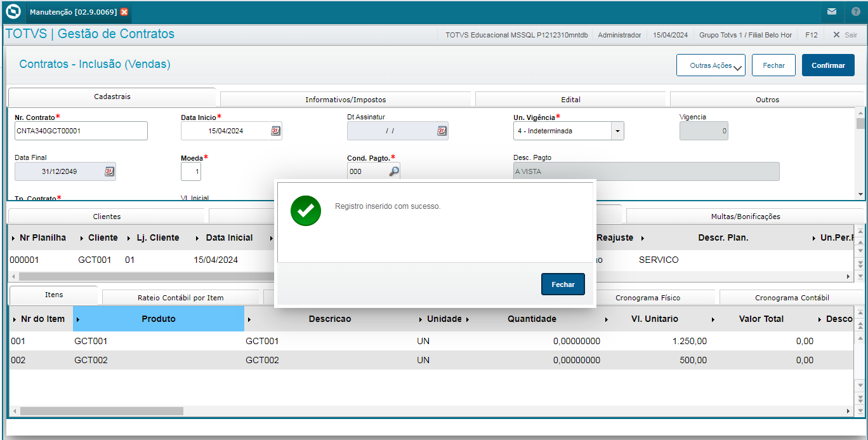Image resolution: width=868 pixels, height=440 pixels.
Task: Click the Administrador user label
Action: [619, 35]
